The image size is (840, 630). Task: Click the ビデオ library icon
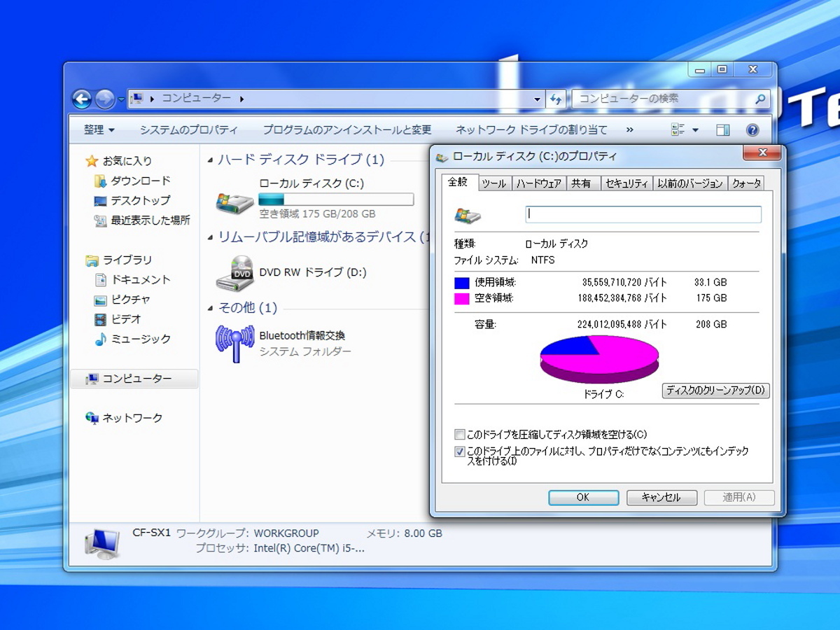[100, 319]
